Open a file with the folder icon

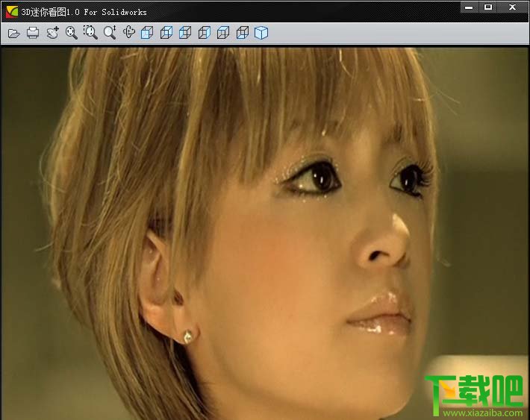pyautogui.click(x=14, y=33)
